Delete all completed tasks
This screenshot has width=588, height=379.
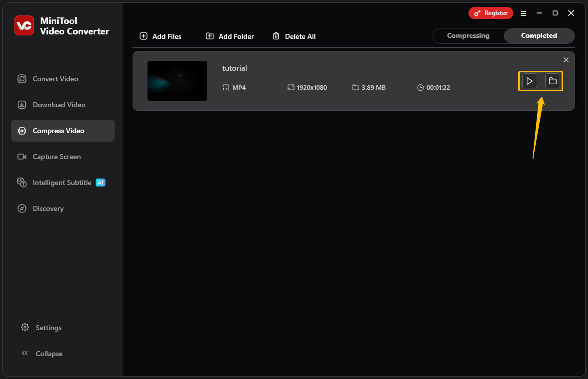[x=294, y=36]
